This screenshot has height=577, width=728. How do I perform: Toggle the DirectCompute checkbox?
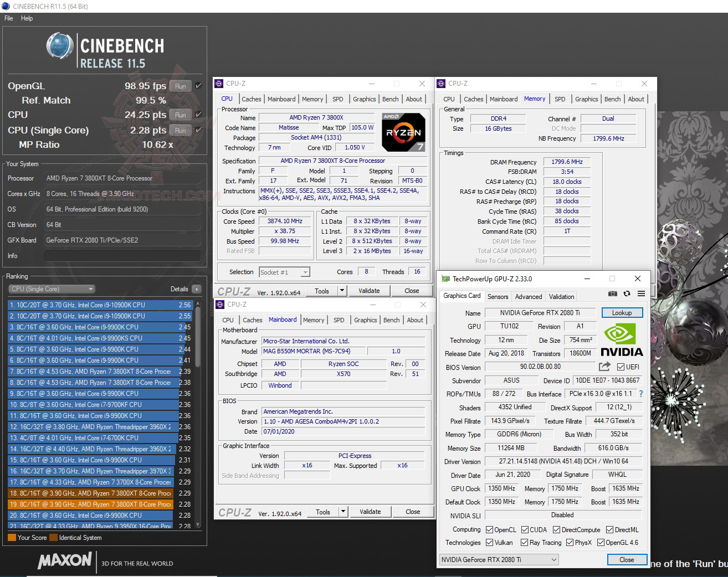pos(556,530)
